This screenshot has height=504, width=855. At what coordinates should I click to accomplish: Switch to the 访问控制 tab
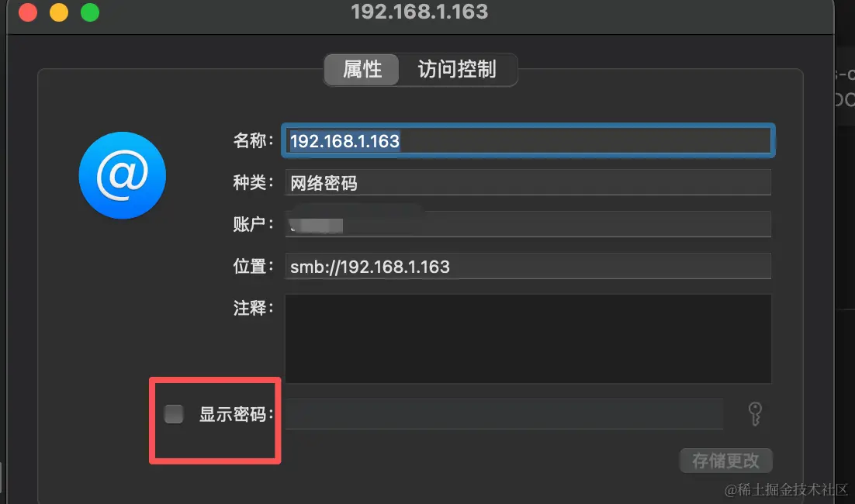click(x=457, y=69)
